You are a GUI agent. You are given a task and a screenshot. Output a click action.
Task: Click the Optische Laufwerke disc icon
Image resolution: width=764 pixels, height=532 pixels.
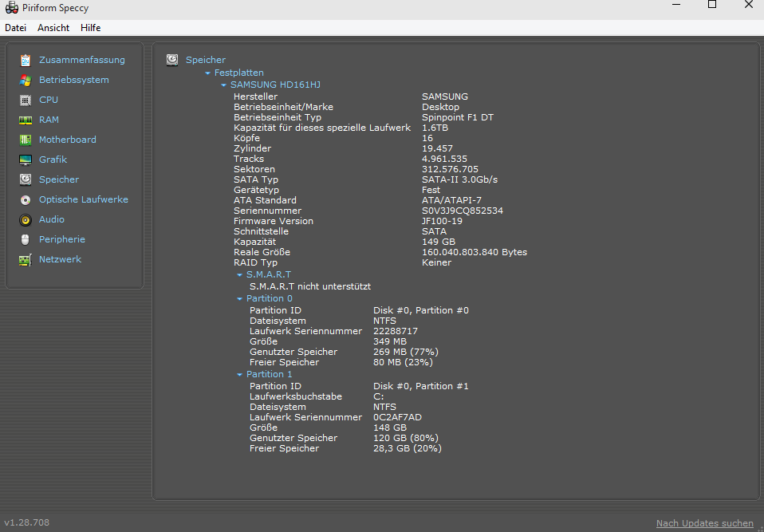(26, 199)
